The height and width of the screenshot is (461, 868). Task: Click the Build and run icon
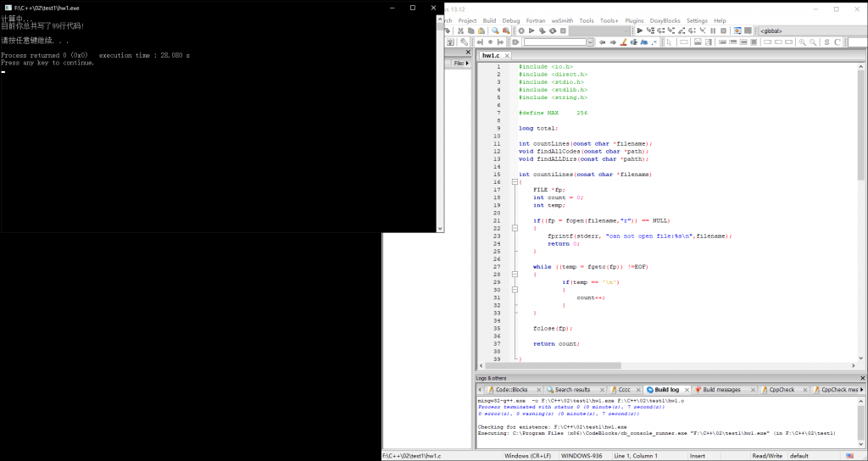(542, 31)
